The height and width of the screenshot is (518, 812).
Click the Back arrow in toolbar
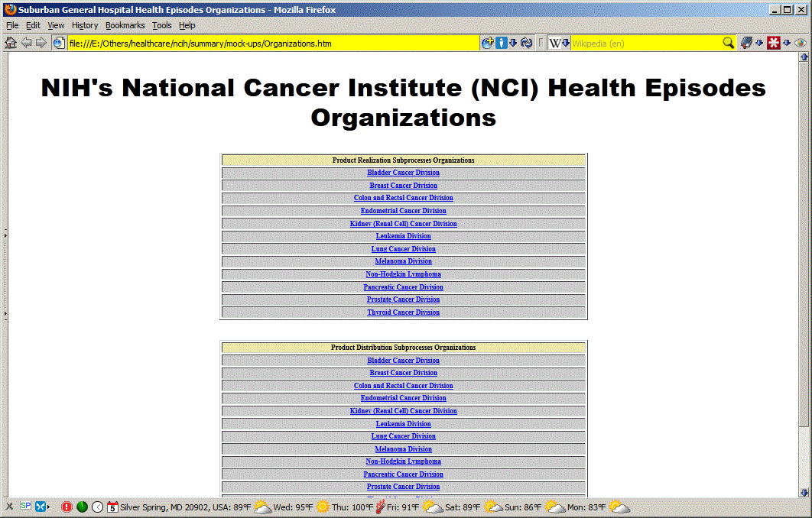(26, 43)
